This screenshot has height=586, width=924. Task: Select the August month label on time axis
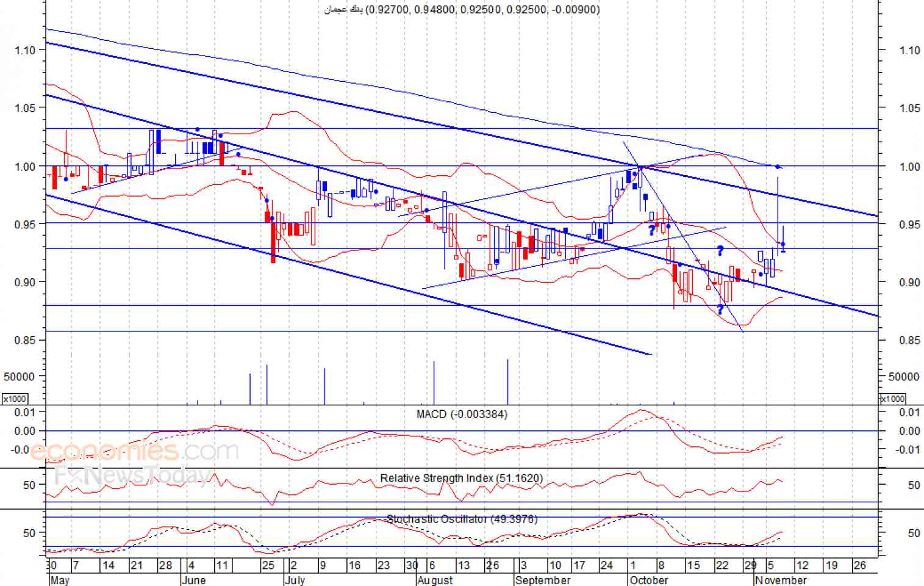point(435,580)
